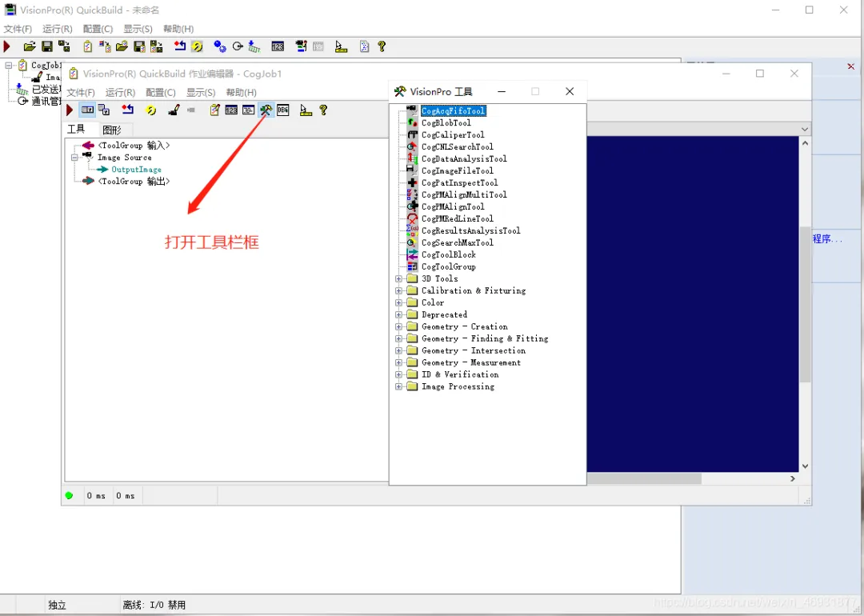Image resolution: width=864 pixels, height=616 pixels.
Task: Collapse CogJob1 node in main window tree
Action: coord(8,66)
